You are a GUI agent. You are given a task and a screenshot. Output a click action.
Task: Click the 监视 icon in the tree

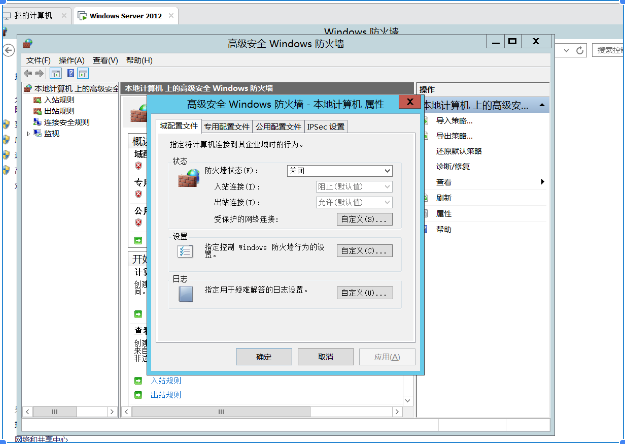(37, 133)
